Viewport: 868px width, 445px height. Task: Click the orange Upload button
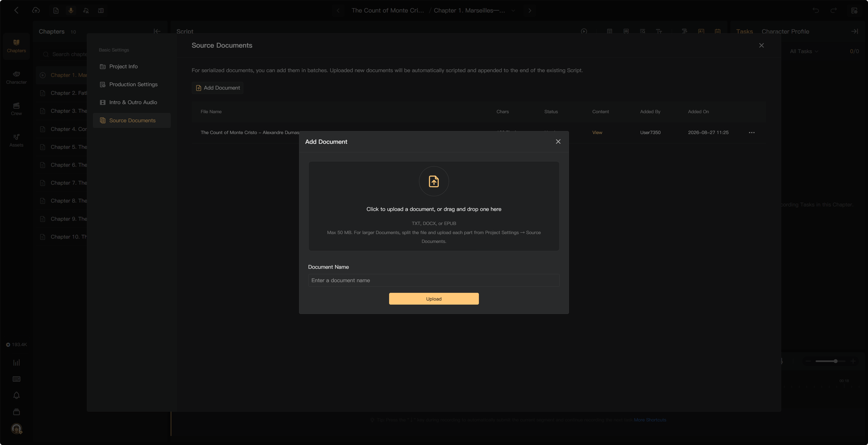pyautogui.click(x=434, y=299)
